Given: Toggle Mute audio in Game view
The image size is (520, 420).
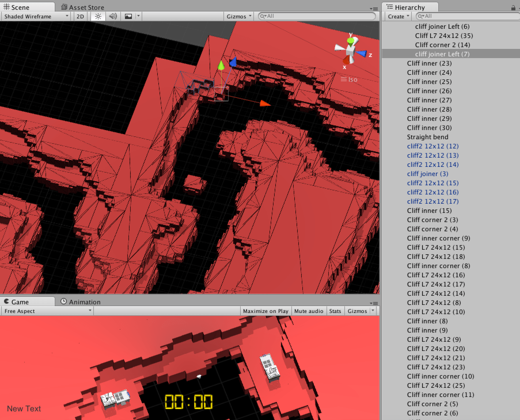Looking at the screenshot, I should [309, 311].
